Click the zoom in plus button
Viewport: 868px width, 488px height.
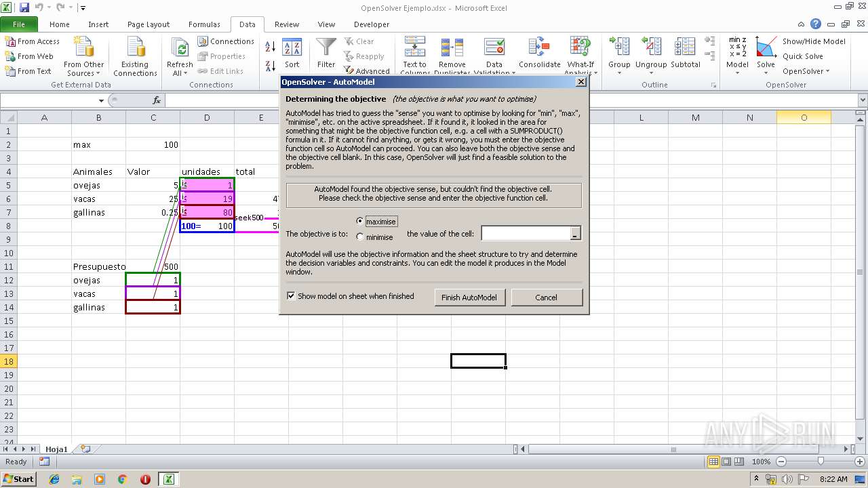click(859, 462)
